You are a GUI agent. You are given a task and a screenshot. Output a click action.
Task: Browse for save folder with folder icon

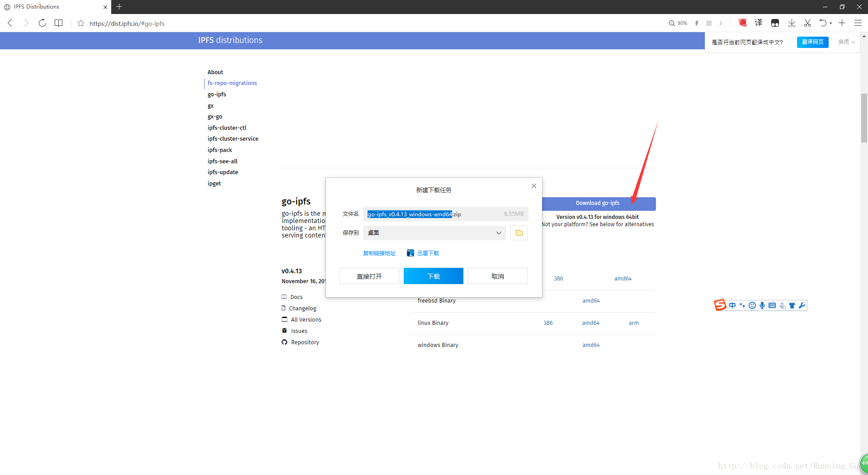point(519,233)
